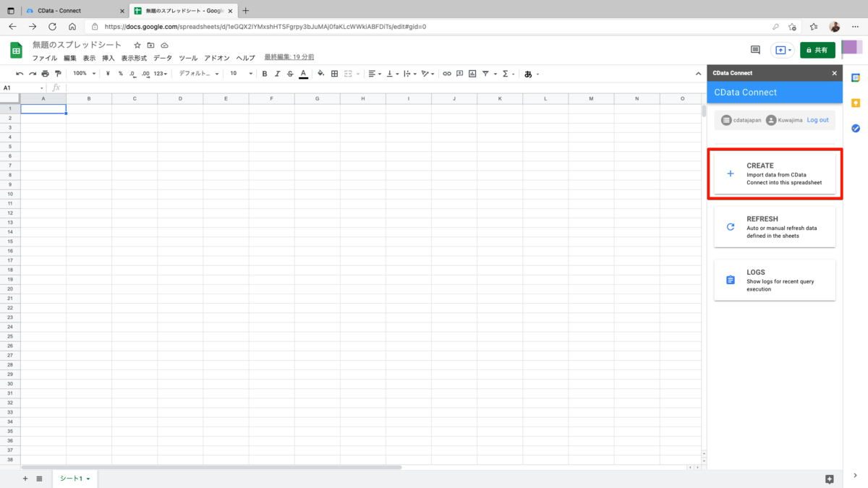Image resolution: width=868 pixels, height=488 pixels.
Task: Open text wrapping dropdown
Action: 410,74
